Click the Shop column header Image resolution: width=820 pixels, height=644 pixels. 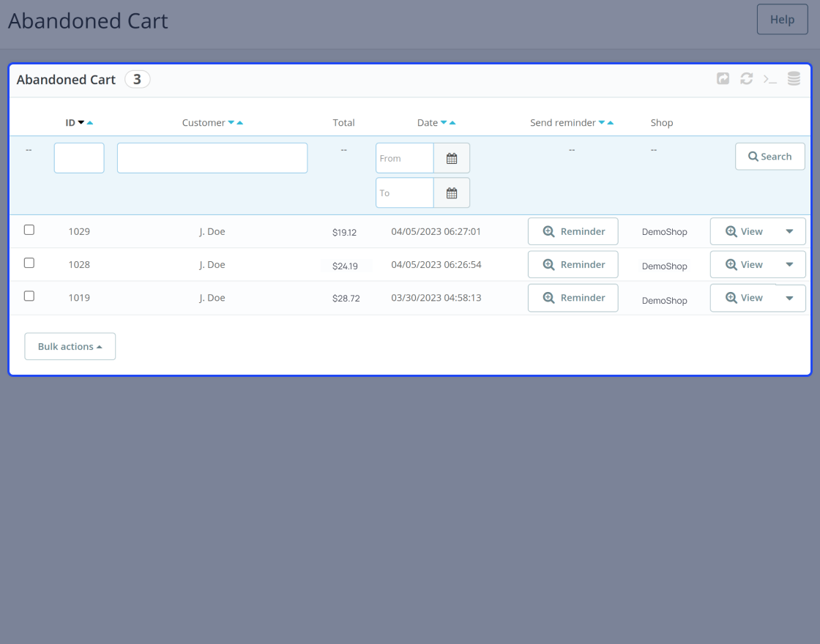point(662,122)
